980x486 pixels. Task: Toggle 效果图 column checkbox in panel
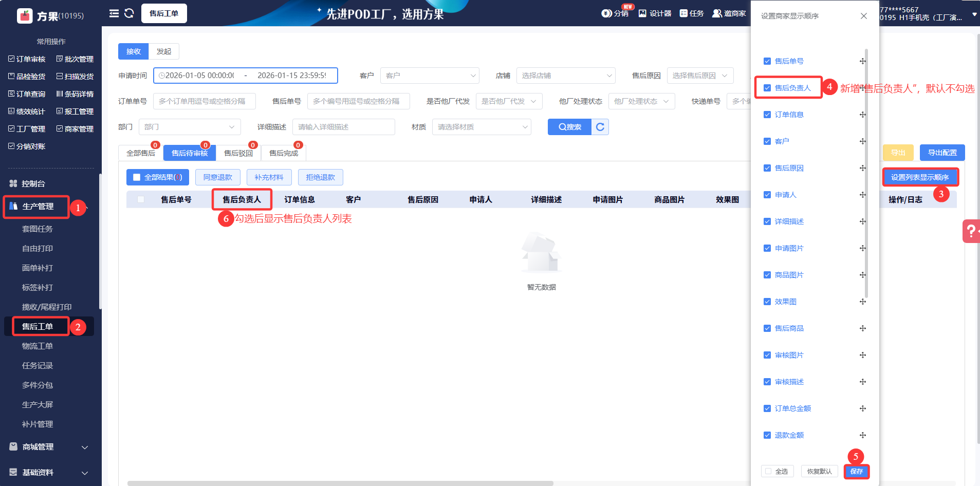pyautogui.click(x=767, y=302)
